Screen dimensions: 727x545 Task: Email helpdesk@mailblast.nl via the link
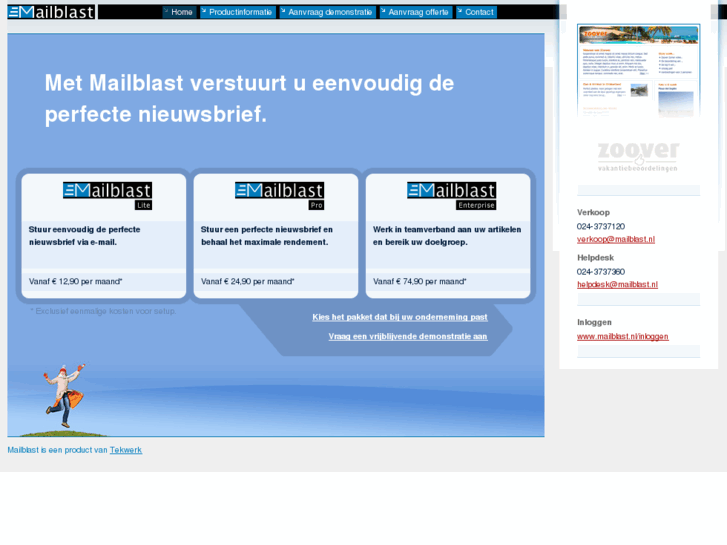tap(617, 285)
